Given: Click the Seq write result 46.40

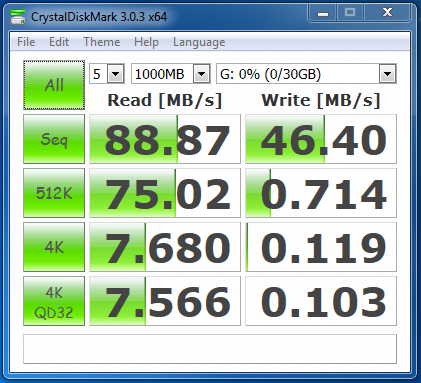Looking at the screenshot, I should [x=321, y=139].
